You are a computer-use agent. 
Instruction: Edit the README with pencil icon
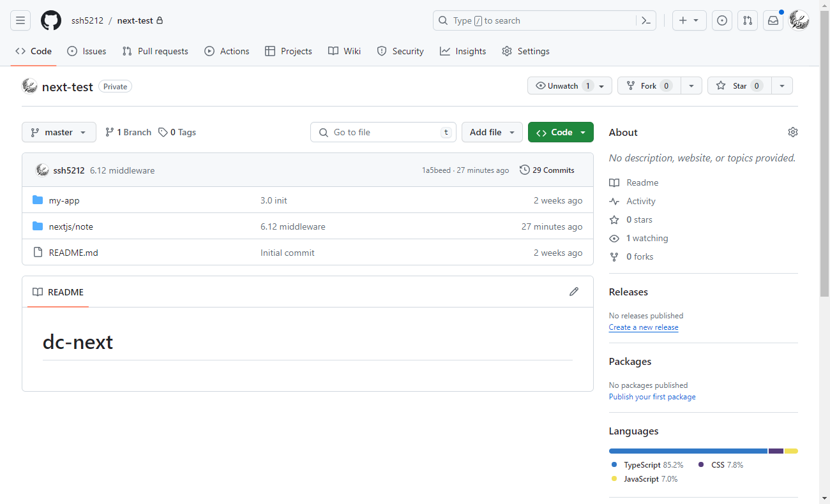(574, 292)
